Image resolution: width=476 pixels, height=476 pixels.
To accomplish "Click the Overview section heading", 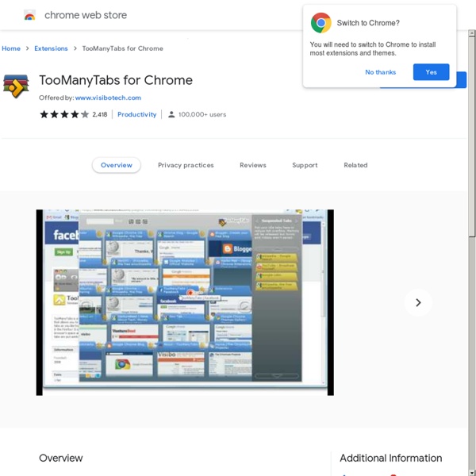I will (61, 458).
